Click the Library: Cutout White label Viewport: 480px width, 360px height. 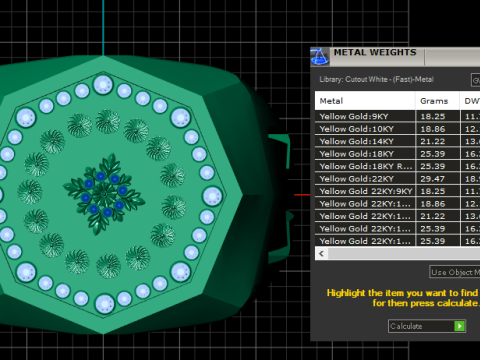tap(376, 79)
